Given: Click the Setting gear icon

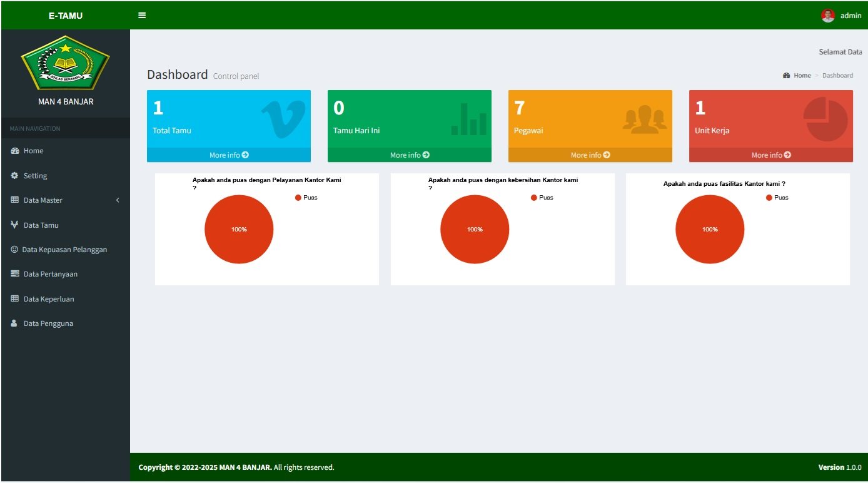Looking at the screenshot, I should pyautogui.click(x=14, y=176).
